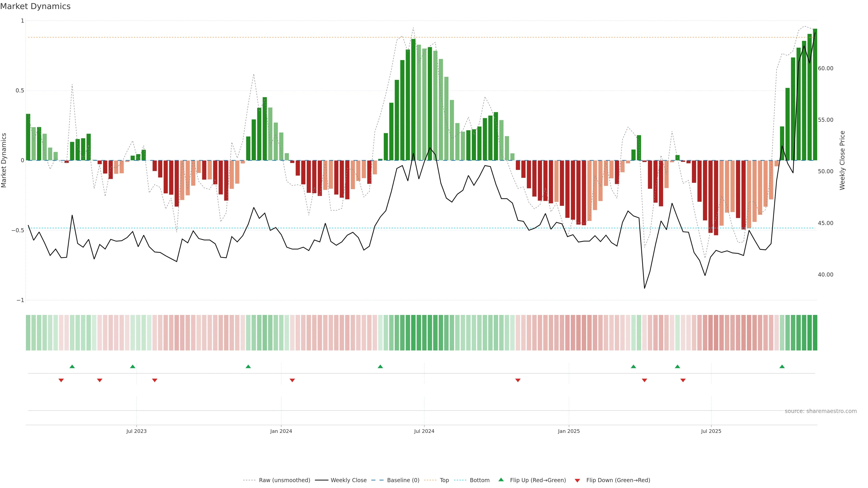Click the Flip Down red triangle legend icon

click(x=577, y=480)
